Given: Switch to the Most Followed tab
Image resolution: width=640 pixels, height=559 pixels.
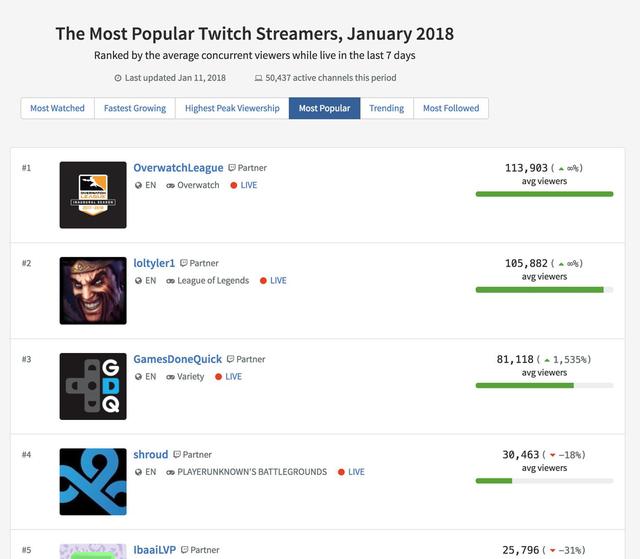Looking at the screenshot, I should [x=451, y=108].
